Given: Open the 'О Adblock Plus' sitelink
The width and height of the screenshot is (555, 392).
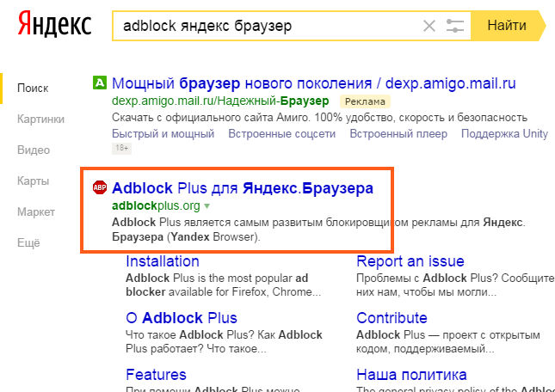Looking at the screenshot, I should (182, 318).
